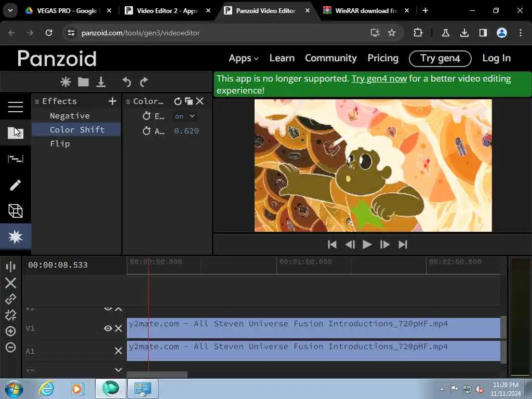This screenshot has height=399, width=532.
Task: Open the Apps dropdown menu
Action: pos(243,58)
